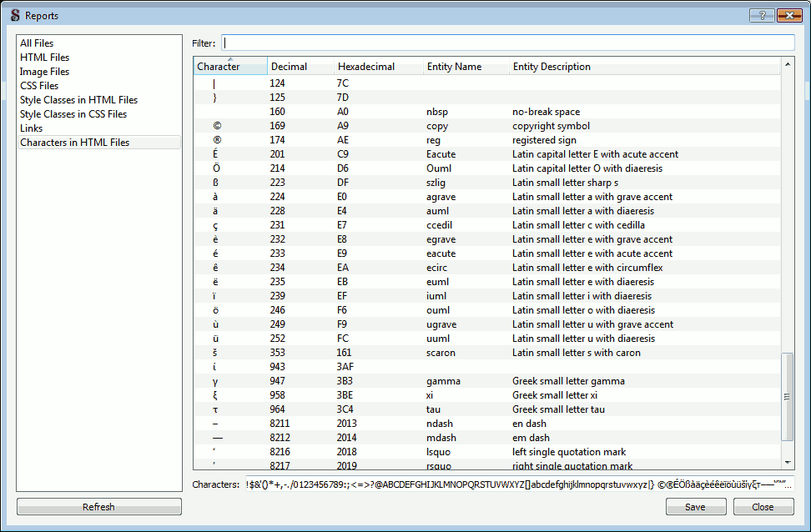Select the 'ouml' lowercase entity name
Viewport: 811px width, 532px height.
click(x=438, y=310)
